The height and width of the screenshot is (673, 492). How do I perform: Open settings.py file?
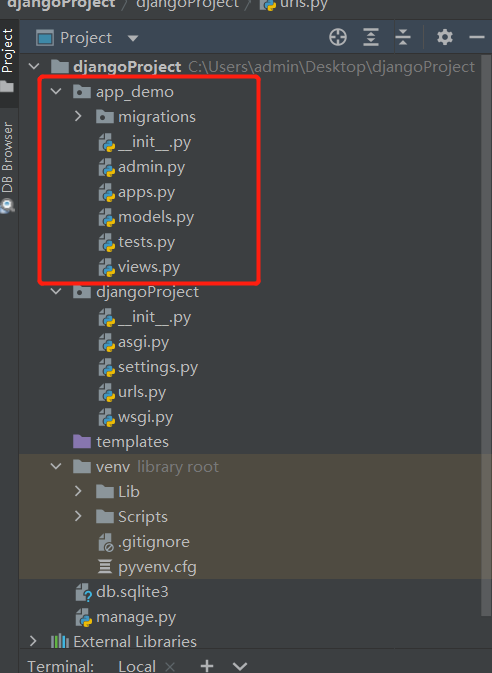click(x=158, y=367)
